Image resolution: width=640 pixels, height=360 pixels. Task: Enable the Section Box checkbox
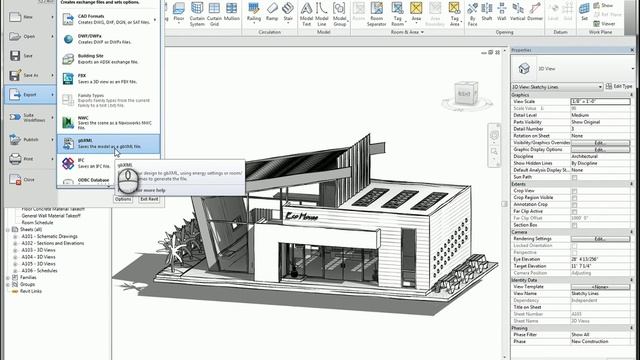pos(574,225)
